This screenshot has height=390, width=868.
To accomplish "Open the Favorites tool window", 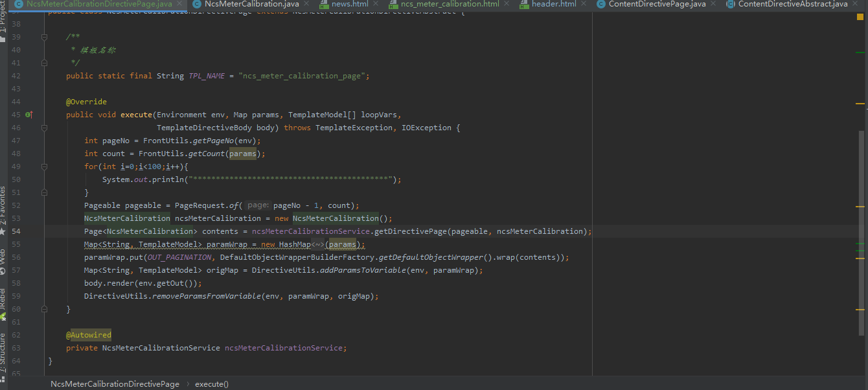I will 3,206.
